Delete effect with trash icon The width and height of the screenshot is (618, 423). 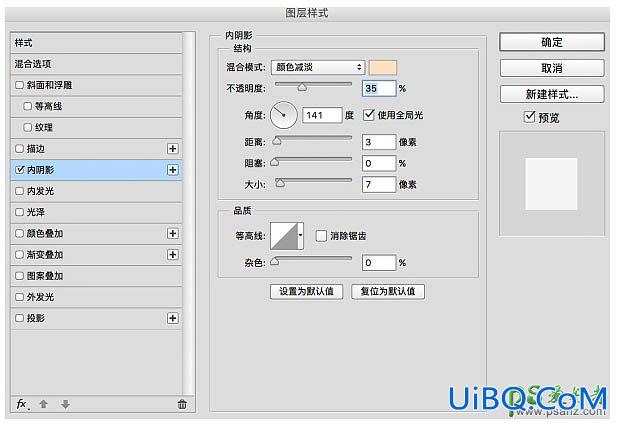pyautogui.click(x=182, y=404)
